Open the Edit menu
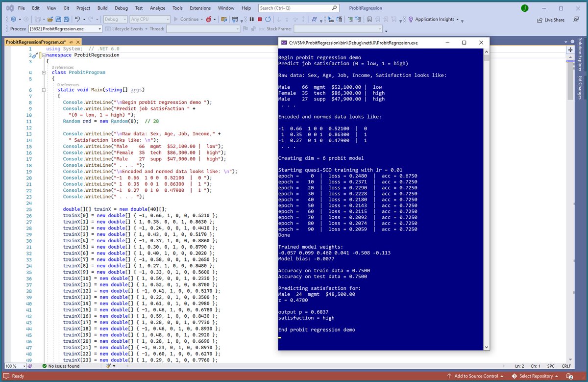Screen dimensions: 588x382 (36, 8)
